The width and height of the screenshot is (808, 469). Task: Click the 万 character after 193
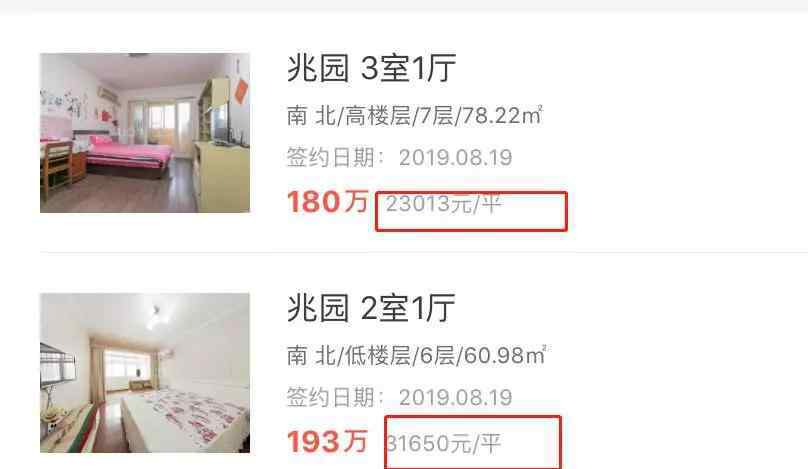tap(355, 442)
